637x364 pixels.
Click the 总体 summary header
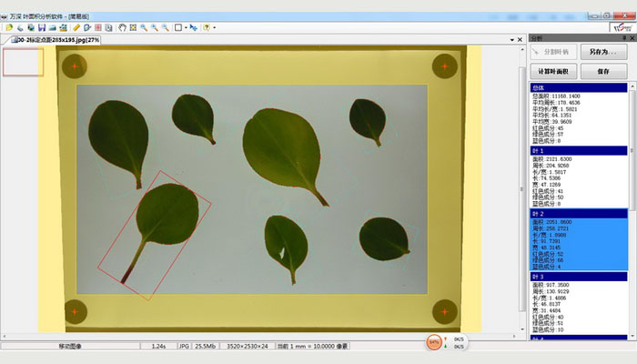pyautogui.click(x=578, y=87)
